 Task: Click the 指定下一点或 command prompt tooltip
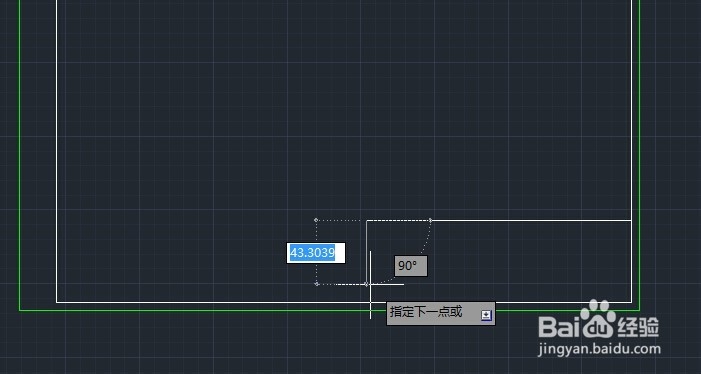point(440,313)
